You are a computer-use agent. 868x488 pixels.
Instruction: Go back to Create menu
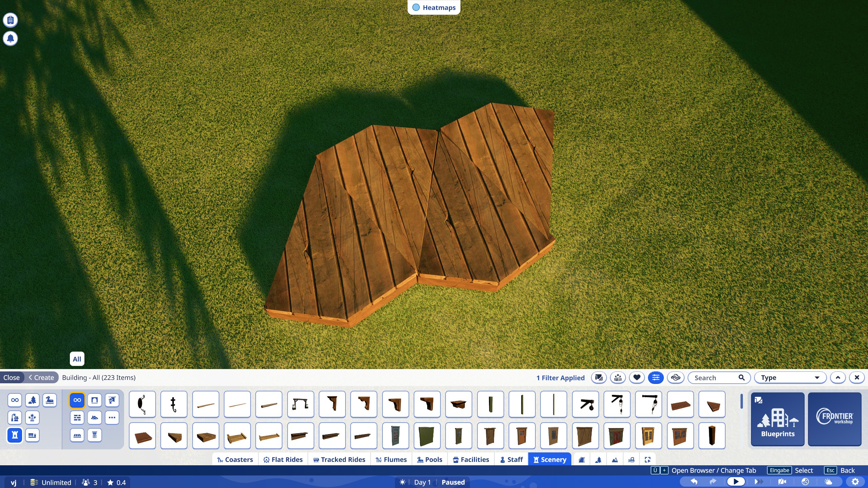tap(41, 378)
